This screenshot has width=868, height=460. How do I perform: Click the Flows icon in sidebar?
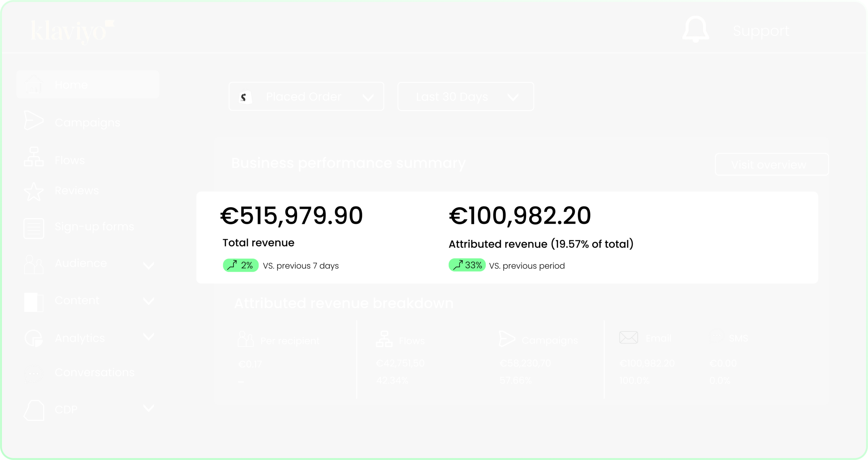tap(33, 160)
